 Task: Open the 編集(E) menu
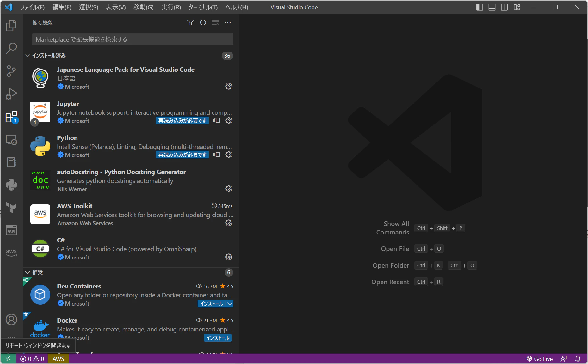pyautogui.click(x=62, y=7)
